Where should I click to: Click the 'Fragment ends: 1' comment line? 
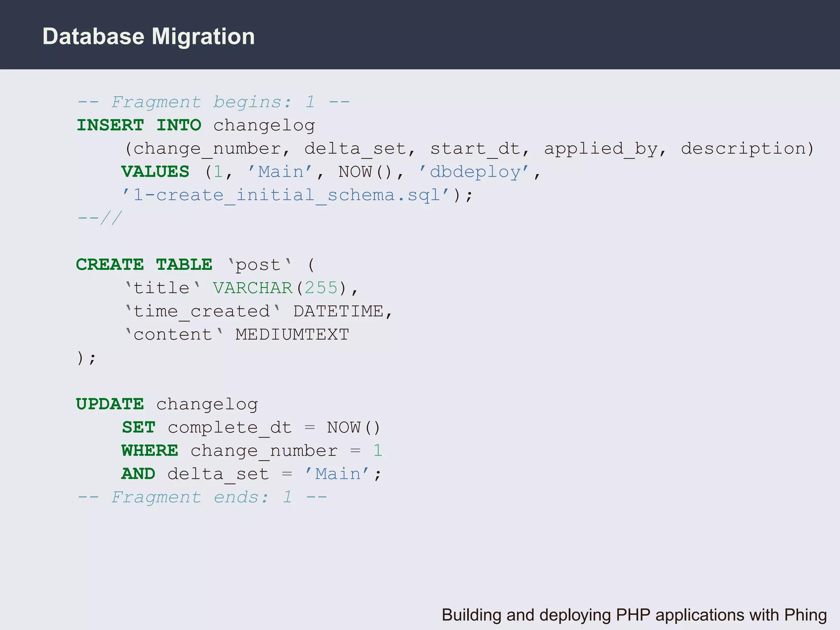[x=202, y=497]
